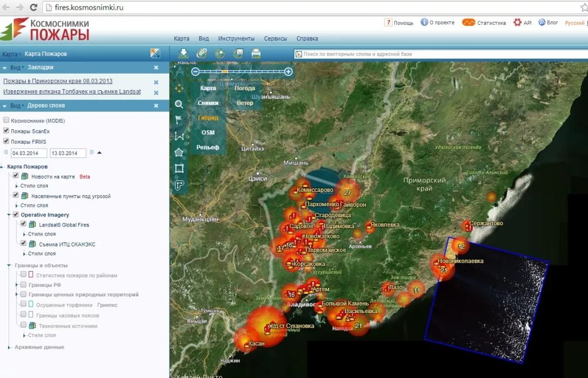Click the end date field 13.03.2014

tap(68, 153)
